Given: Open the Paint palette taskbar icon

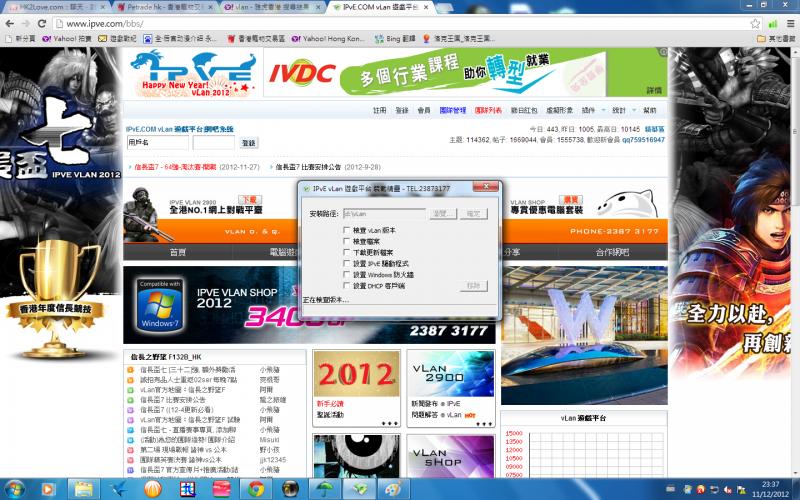Looking at the screenshot, I should click(393, 489).
